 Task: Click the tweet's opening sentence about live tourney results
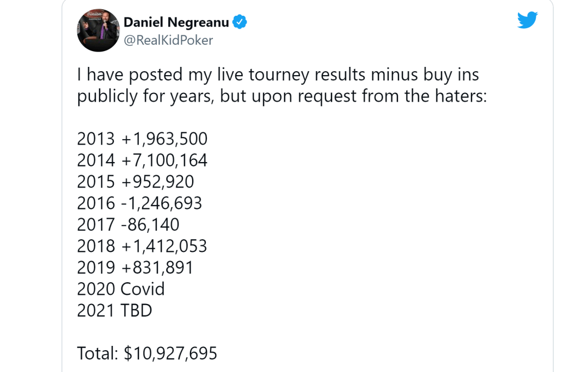point(281,85)
